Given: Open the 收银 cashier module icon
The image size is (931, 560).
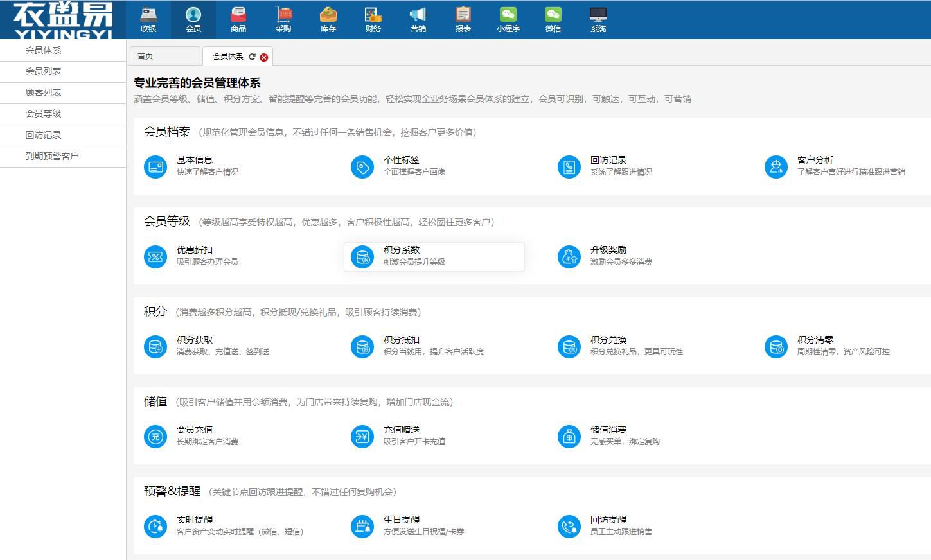Looking at the screenshot, I should point(148,15).
